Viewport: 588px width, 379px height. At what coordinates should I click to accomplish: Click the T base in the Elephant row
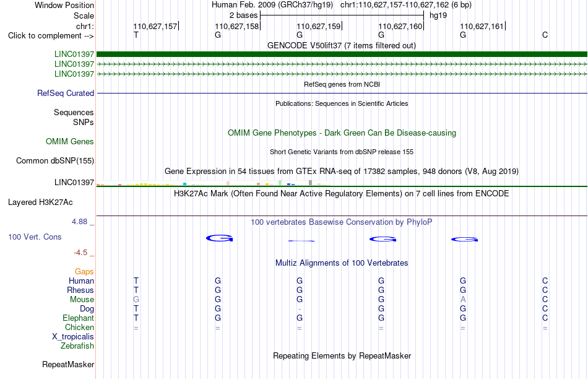pyautogui.click(x=136, y=318)
